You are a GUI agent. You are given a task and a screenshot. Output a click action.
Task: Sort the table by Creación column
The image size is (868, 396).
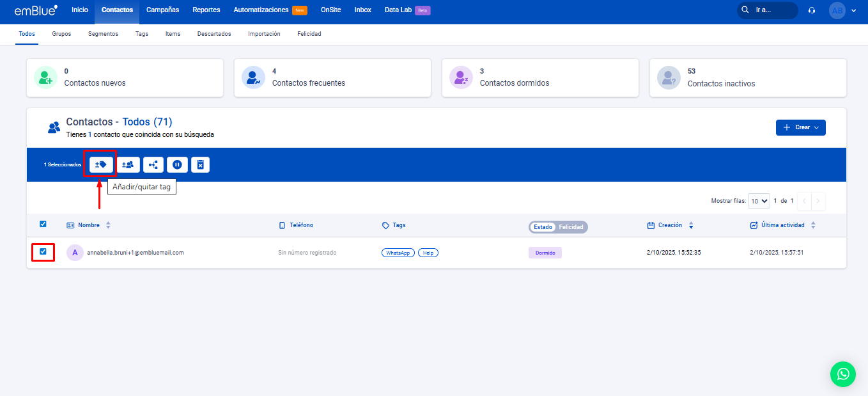669,225
